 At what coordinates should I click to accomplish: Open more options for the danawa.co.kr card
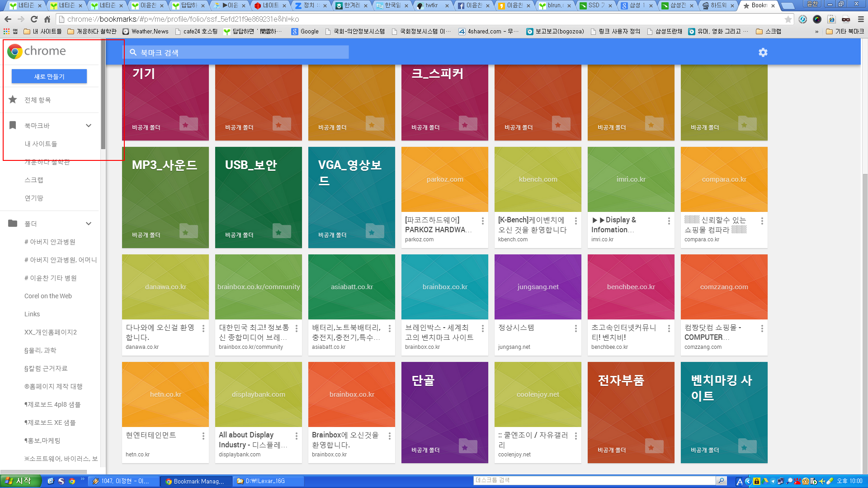point(203,328)
